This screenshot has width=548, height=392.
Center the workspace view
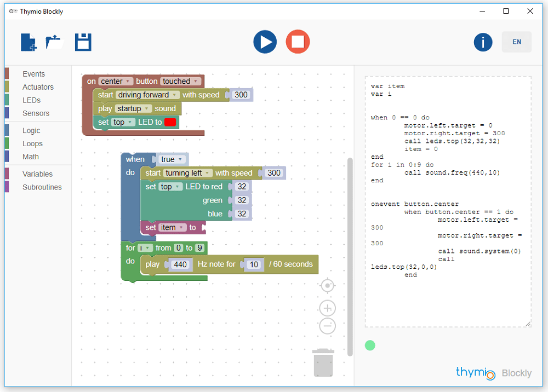327,286
